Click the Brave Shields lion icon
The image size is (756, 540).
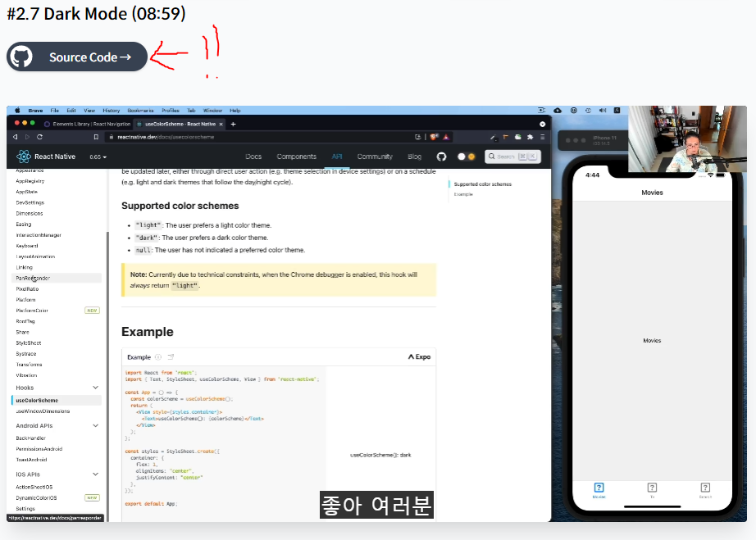point(434,137)
